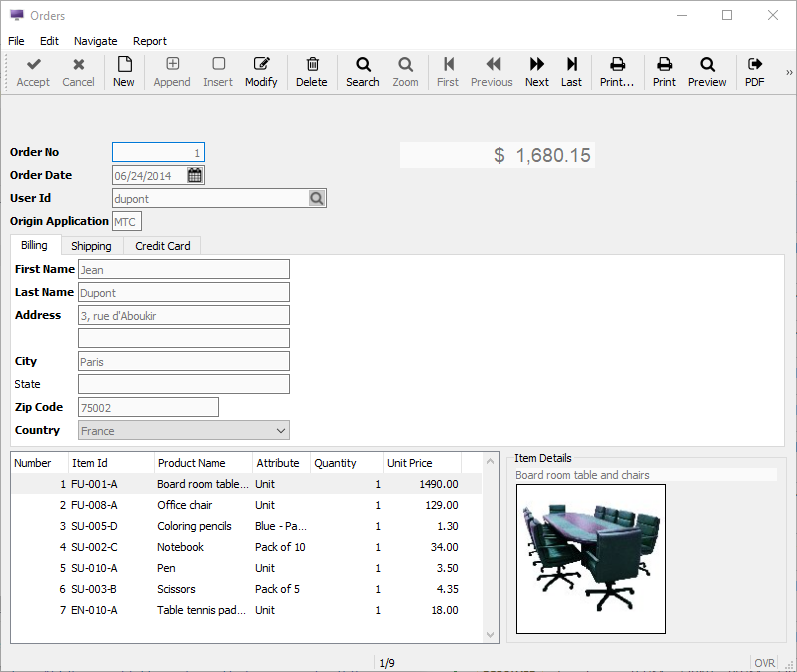Sort by the Item Id column header
Image resolution: width=797 pixels, height=672 pixels.
111,463
